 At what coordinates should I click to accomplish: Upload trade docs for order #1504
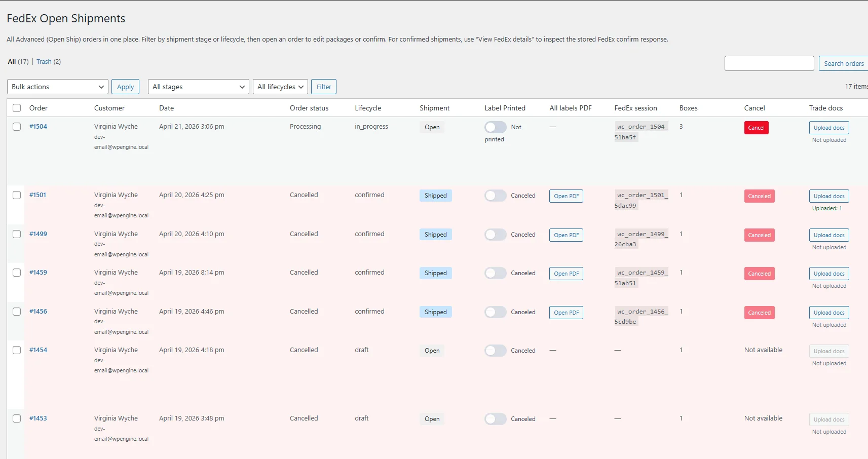(829, 128)
